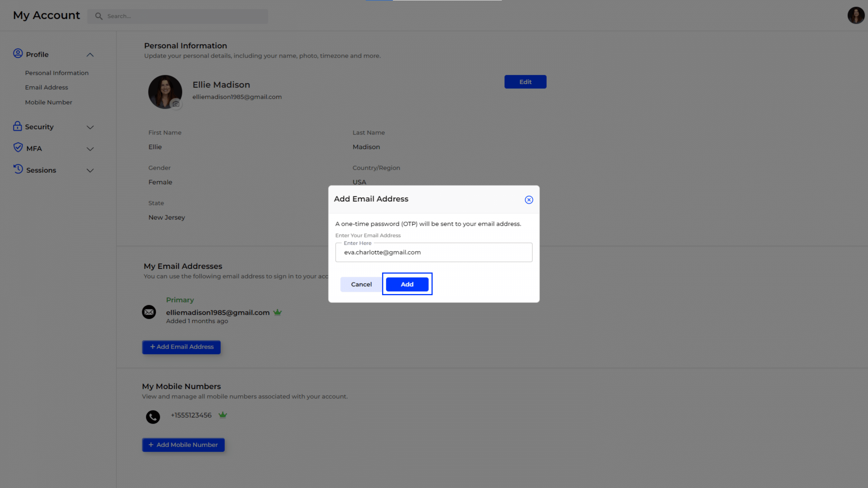Viewport: 868px width, 488px height.
Task: Click the crown icon next to primary email
Action: point(277,313)
